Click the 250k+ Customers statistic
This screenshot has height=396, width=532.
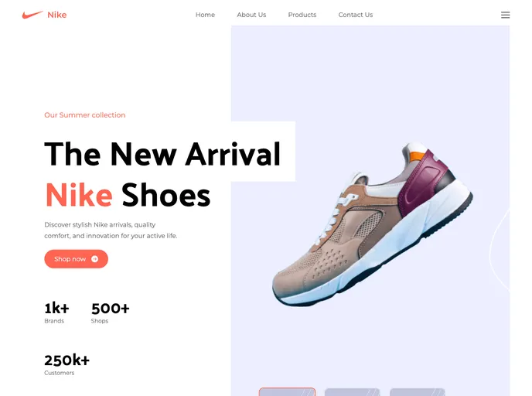pyautogui.click(x=66, y=365)
